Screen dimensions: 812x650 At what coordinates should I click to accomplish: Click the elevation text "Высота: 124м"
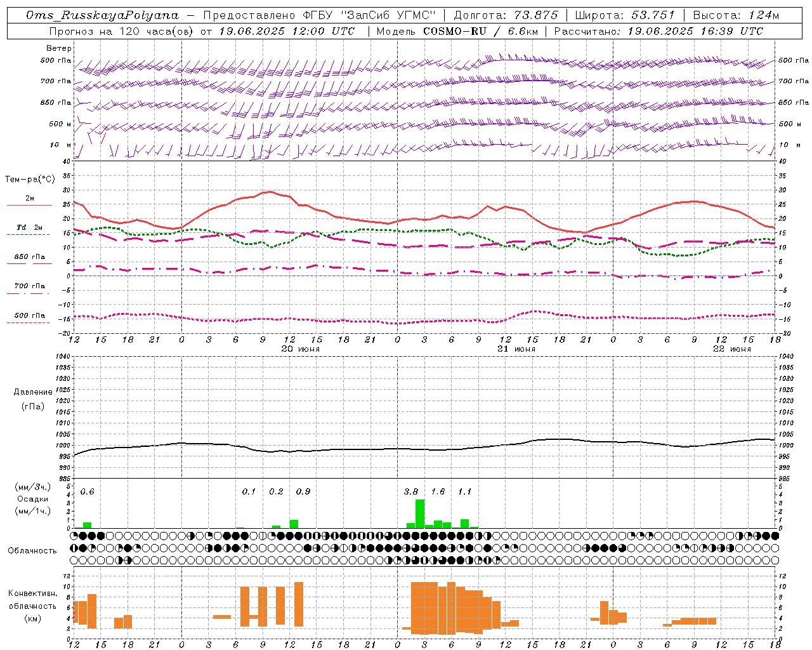(x=736, y=15)
